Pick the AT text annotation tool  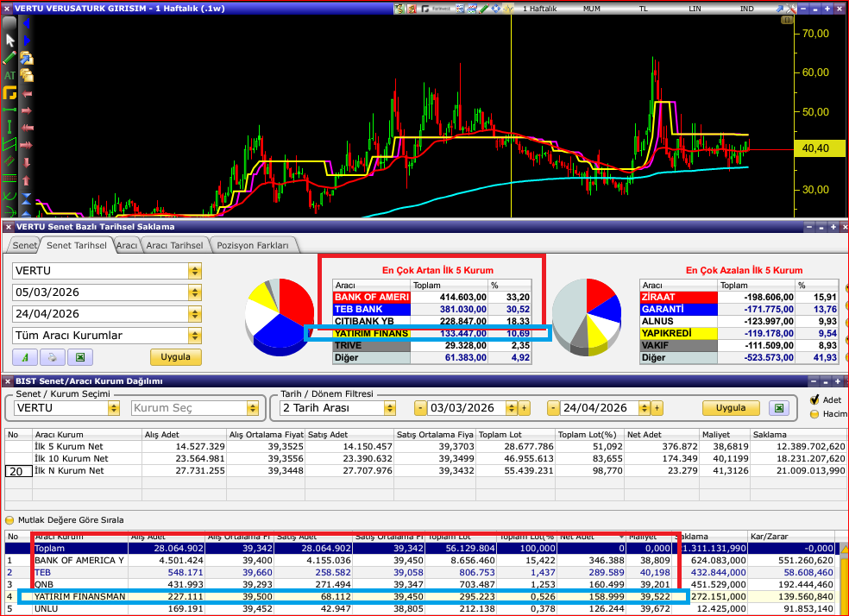pos(9,76)
